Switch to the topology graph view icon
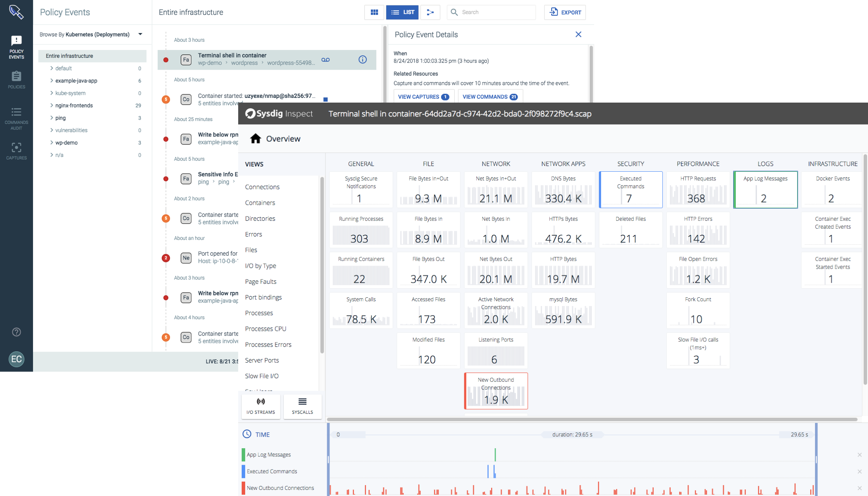Viewport: 868px width, 496px height. tap(430, 12)
